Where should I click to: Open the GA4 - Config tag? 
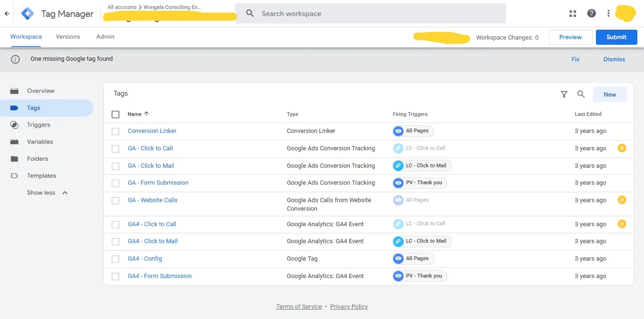tap(145, 259)
